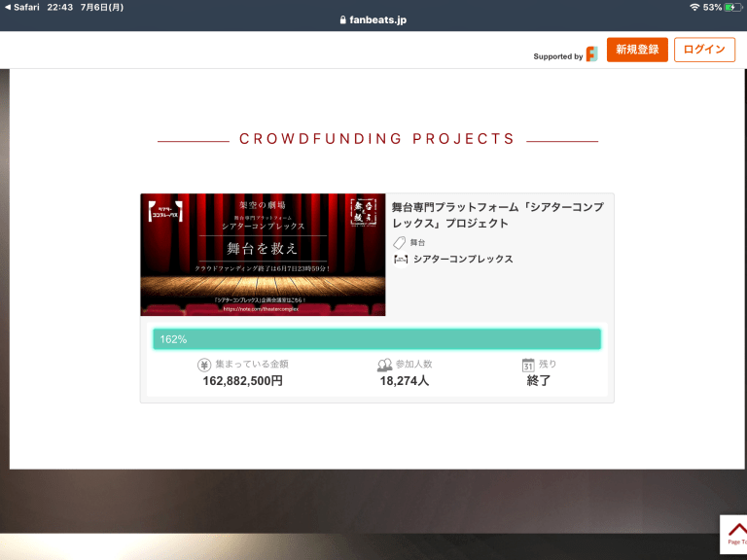This screenshot has height=560, width=747.
Task: Tap the シアターコンプレックス organizer avatar icon
Action: pyautogui.click(x=400, y=260)
